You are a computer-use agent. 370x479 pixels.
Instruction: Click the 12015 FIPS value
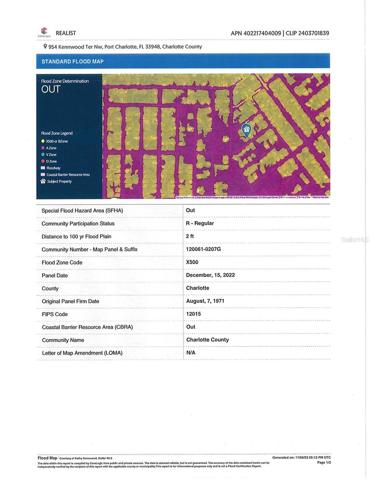tap(193, 314)
